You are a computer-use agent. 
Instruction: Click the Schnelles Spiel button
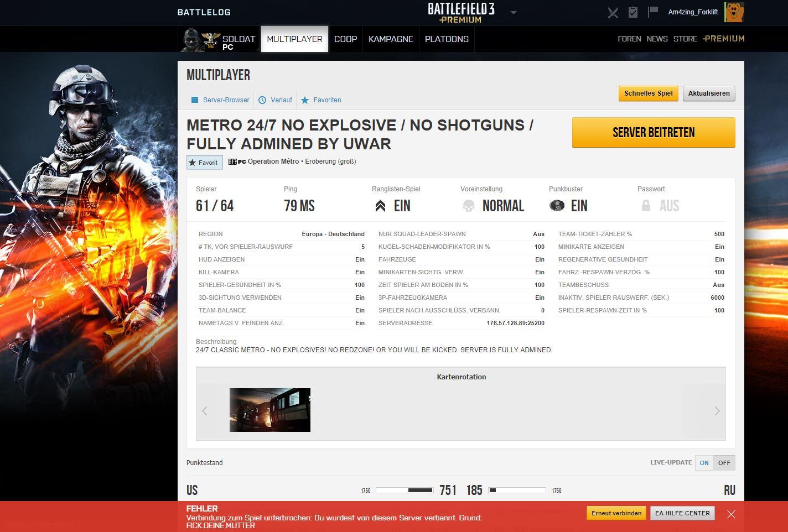click(648, 93)
